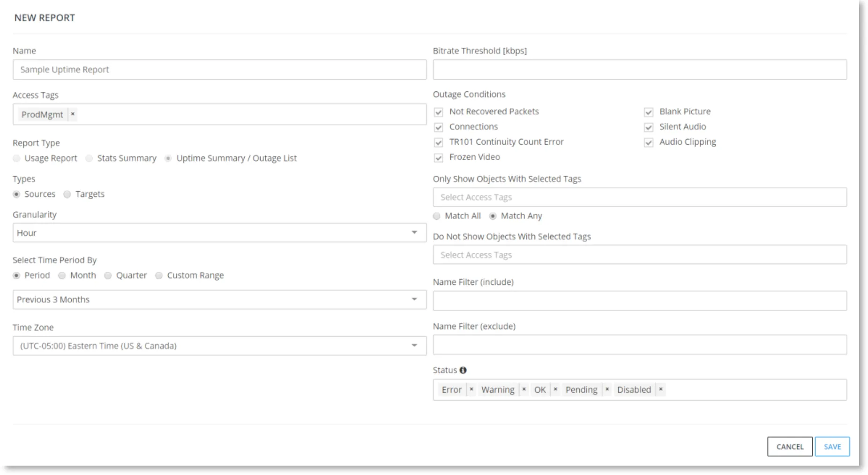Select the Custom Range time period
Image resolution: width=868 pixels, height=475 pixels.
click(159, 275)
